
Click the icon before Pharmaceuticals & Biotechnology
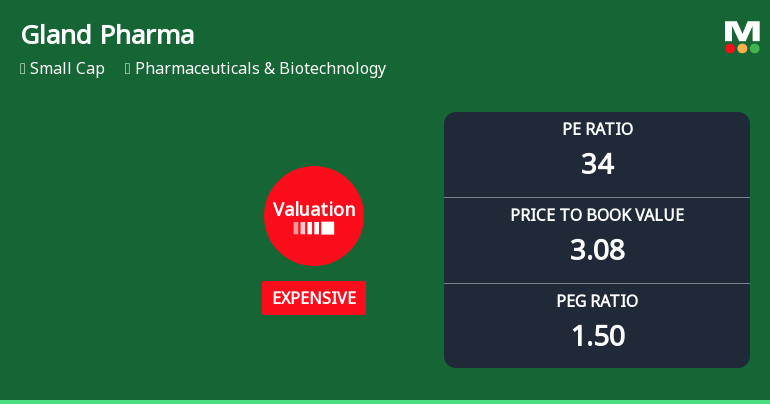point(128,69)
